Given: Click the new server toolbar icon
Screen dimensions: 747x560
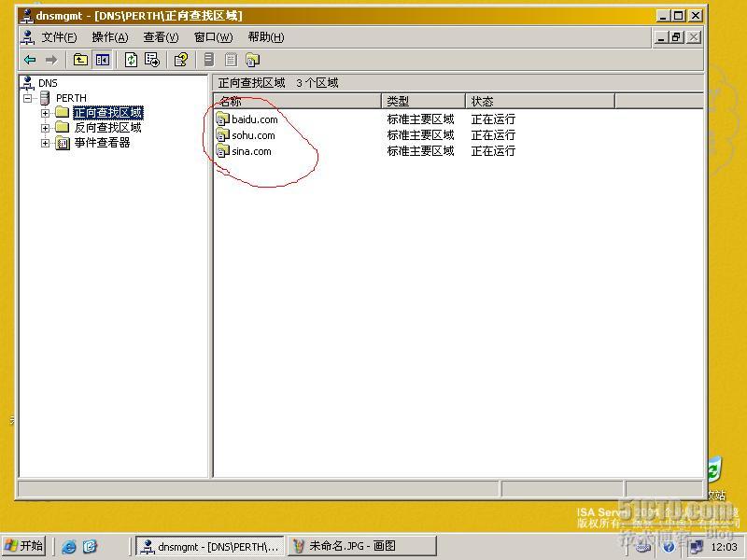Looking at the screenshot, I should (x=208, y=60).
